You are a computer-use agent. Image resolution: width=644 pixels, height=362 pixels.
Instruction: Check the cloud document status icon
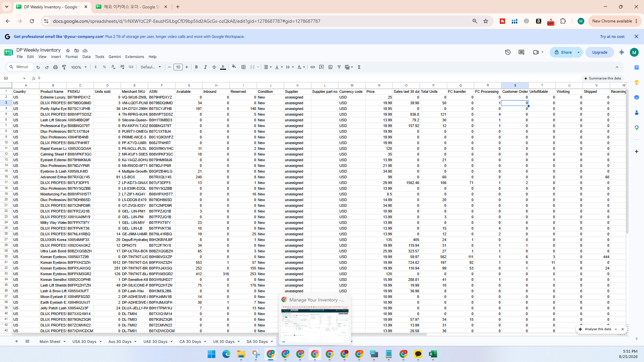pos(85,50)
